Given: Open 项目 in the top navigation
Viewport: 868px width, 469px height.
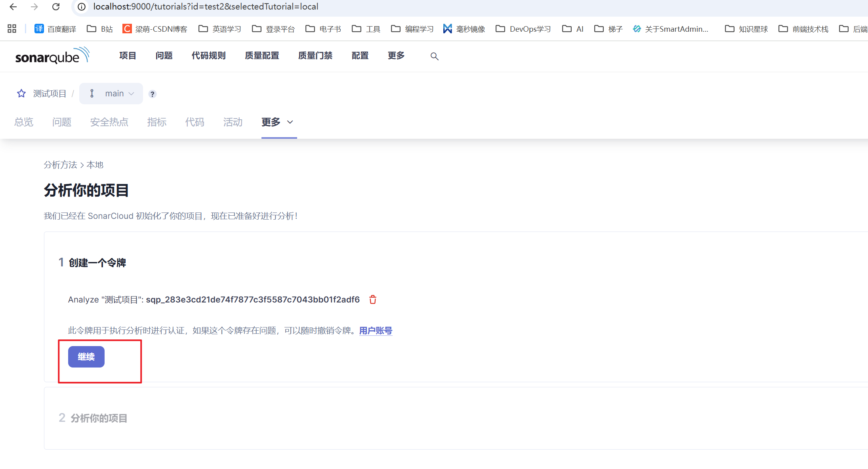Looking at the screenshot, I should (x=128, y=56).
